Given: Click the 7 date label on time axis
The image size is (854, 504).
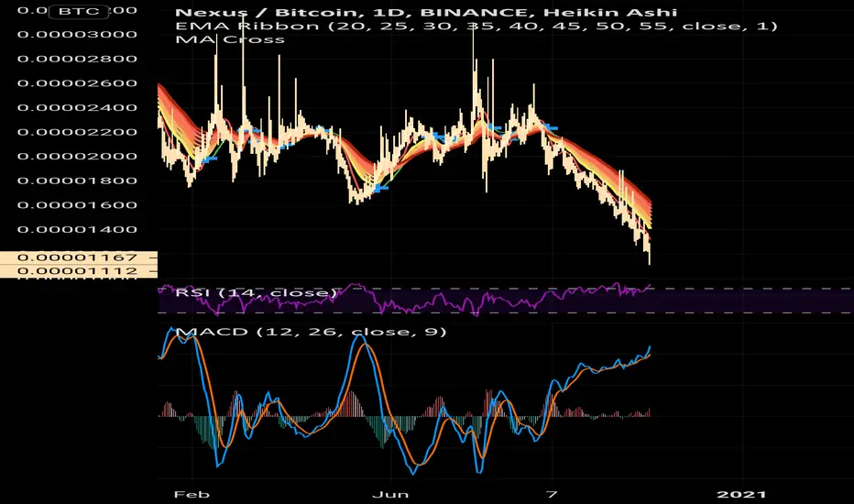Looking at the screenshot, I should click(x=552, y=494).
